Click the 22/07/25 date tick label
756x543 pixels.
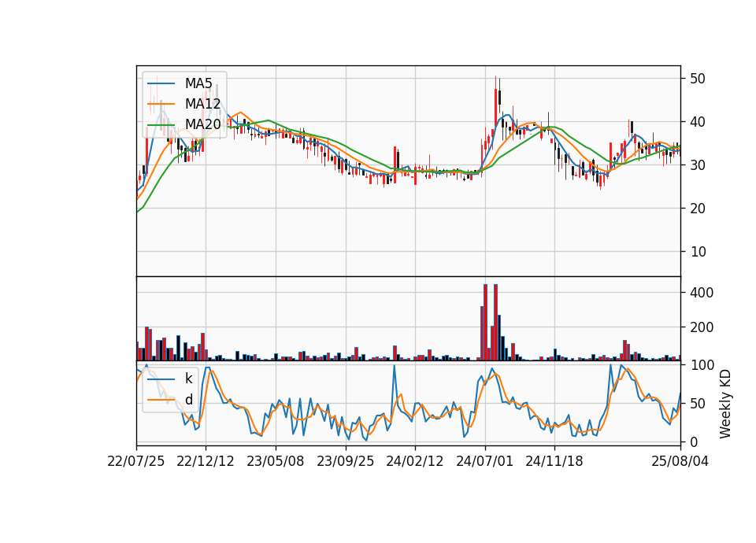point(136,462)
